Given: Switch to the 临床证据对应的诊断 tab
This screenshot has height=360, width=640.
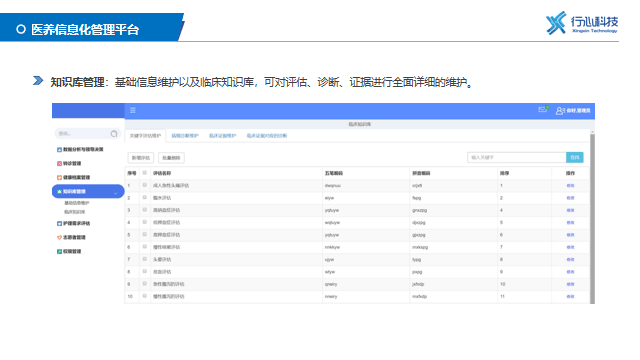Looking at the screenshot, I should [267, 136].
